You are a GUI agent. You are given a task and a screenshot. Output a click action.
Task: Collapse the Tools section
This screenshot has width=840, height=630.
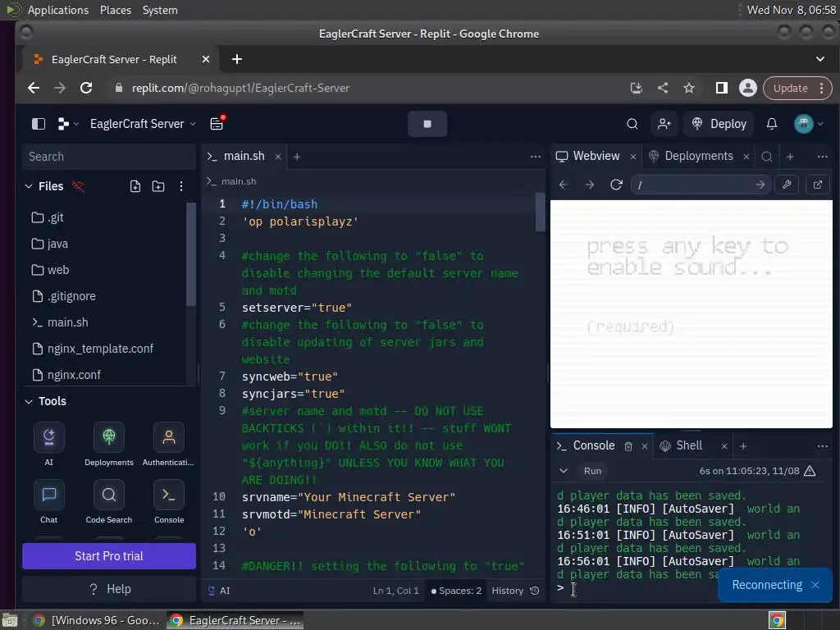pyautogui.click(x=29, y=401)
